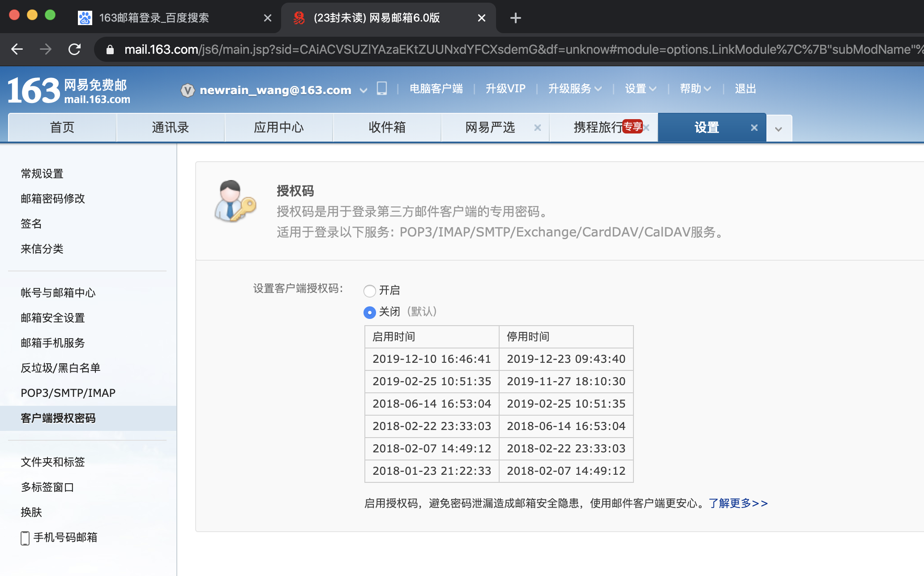Expand account dropdown next to newrain_wang@163.com

(x=364, y=90)
